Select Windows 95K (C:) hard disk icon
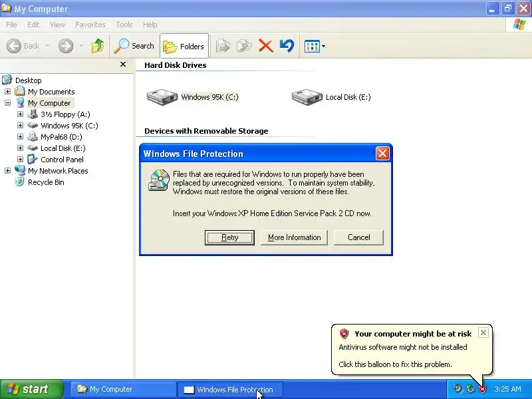Viewport: 532px width, 399px height. click(x=162, y=97)
